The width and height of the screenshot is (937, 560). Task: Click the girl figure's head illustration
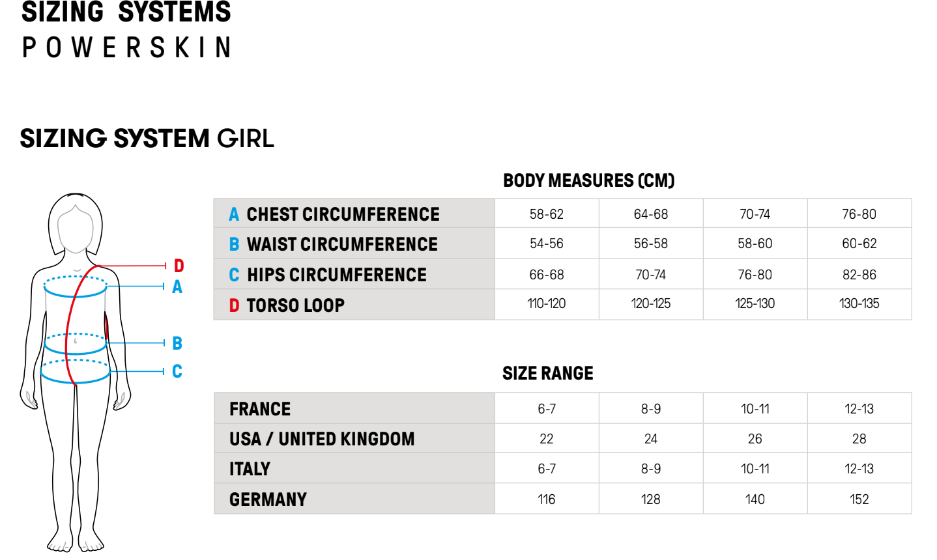point(76,225)
